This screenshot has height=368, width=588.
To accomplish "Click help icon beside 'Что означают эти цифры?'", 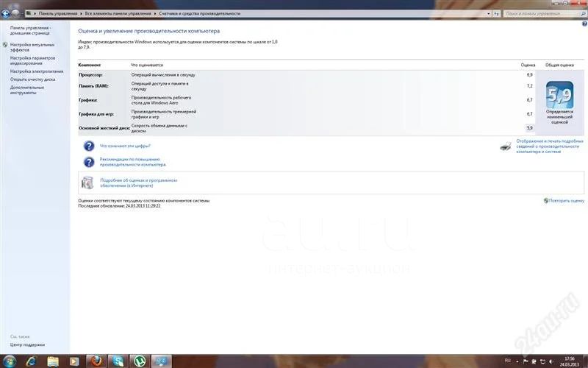I will [89, 146].
